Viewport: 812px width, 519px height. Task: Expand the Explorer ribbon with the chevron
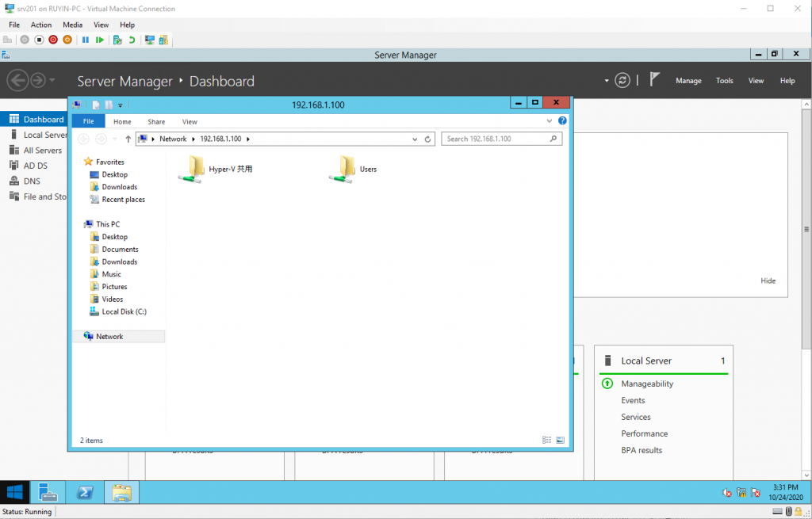point(550,121)
